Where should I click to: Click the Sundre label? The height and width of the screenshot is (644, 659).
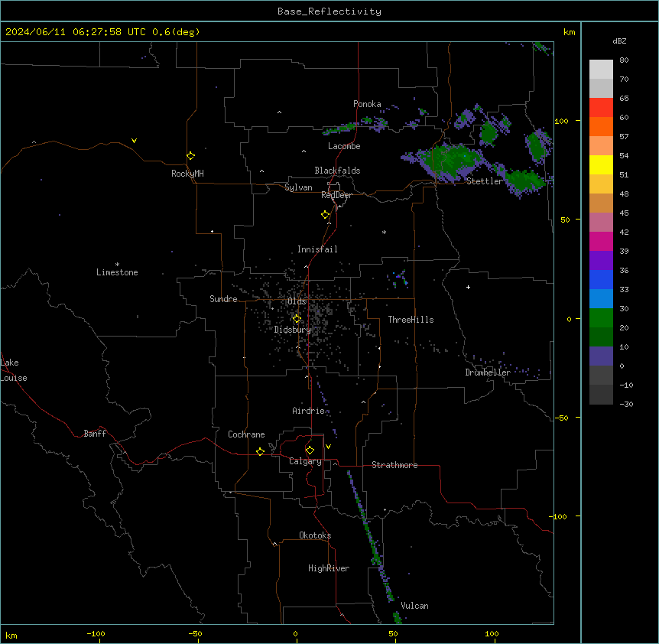(x=223, y=299)
